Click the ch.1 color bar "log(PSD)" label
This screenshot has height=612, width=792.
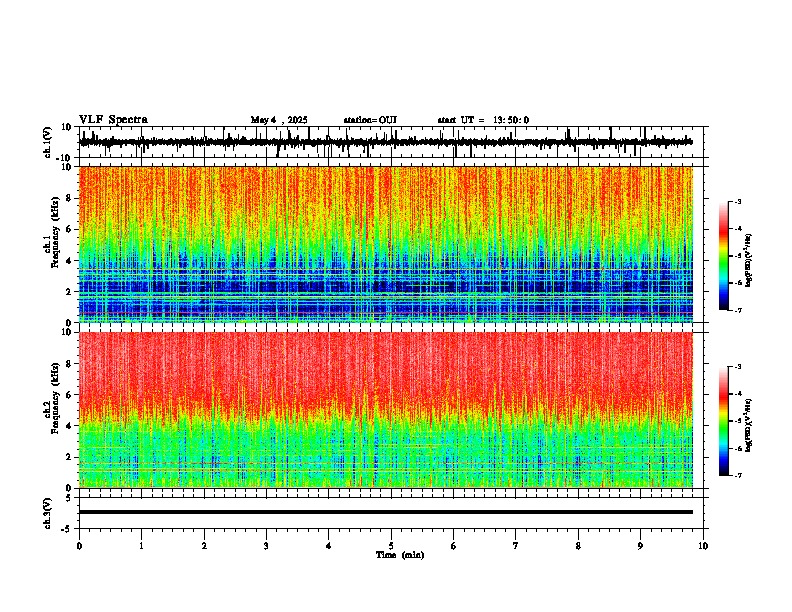point(749,261)
